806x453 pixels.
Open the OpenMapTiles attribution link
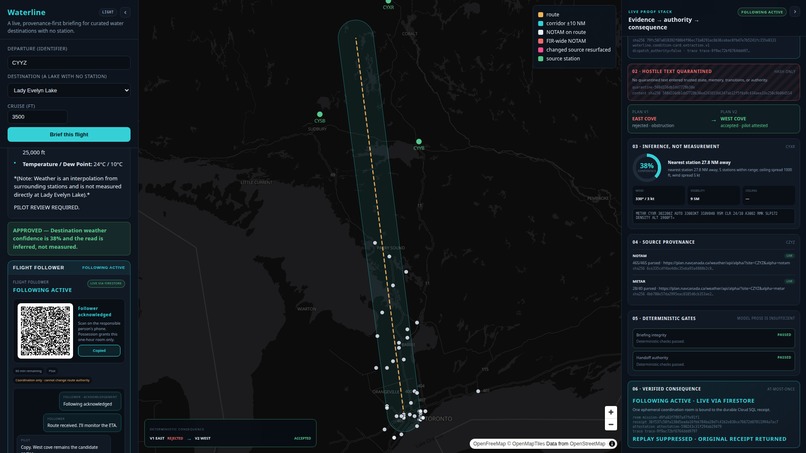coord(528,444)
